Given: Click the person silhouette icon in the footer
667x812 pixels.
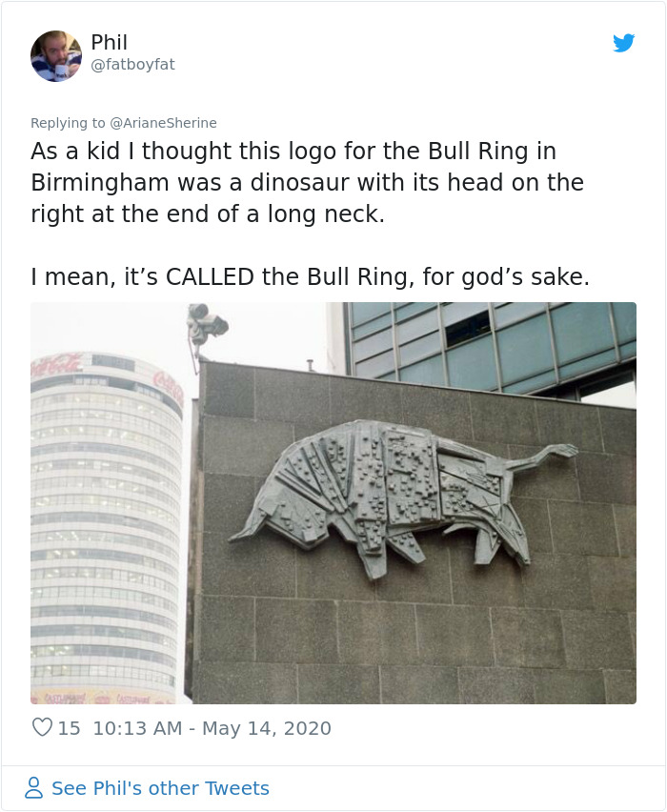Looking at the screenshot, I should (x=34, y=788).
